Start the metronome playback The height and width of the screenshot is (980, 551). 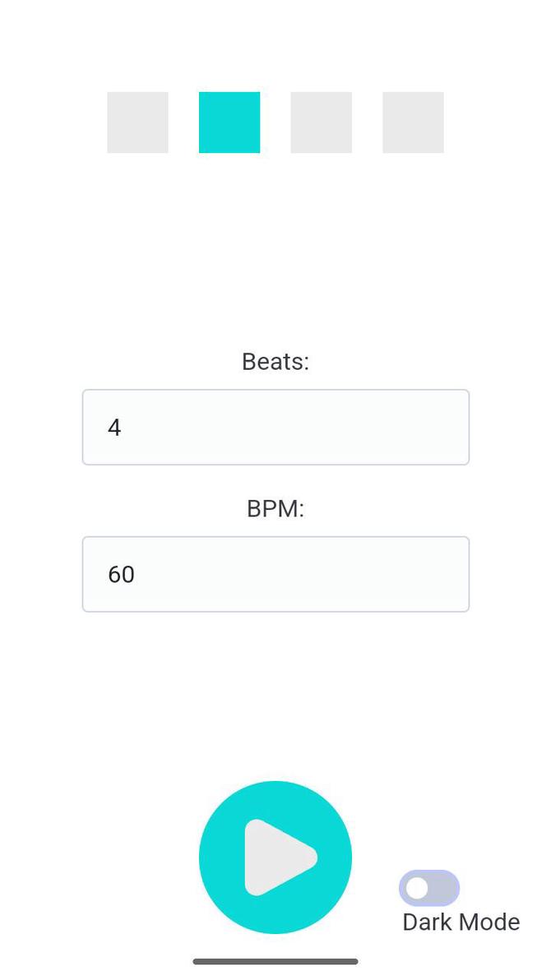275,857
